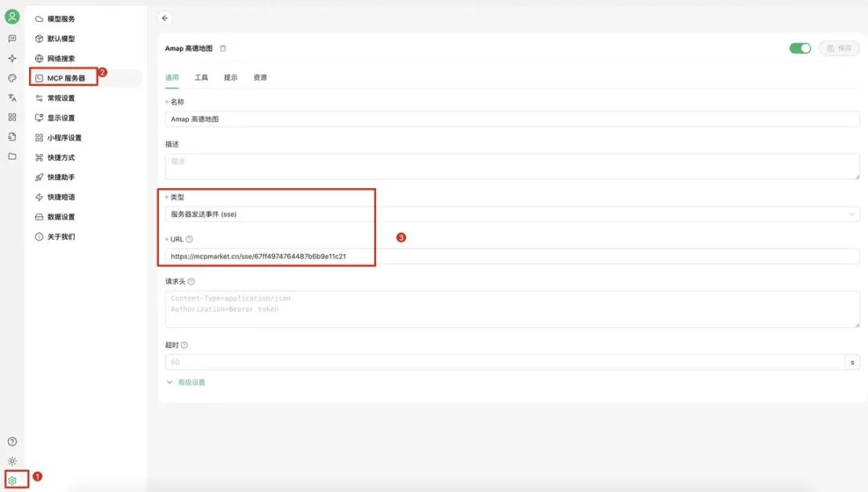Switch to the 通用 tab
The width and height of the screenshot is (868, 492).
[x=172, y=77]
